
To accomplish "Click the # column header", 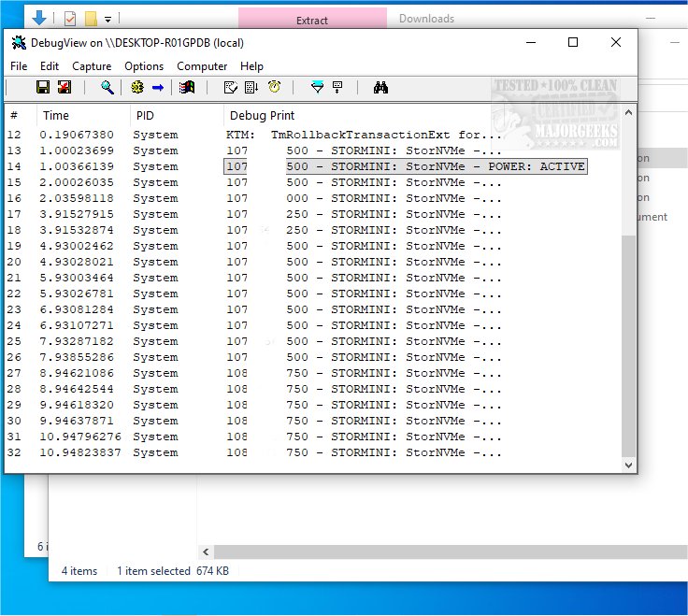I will click(21, 115).
